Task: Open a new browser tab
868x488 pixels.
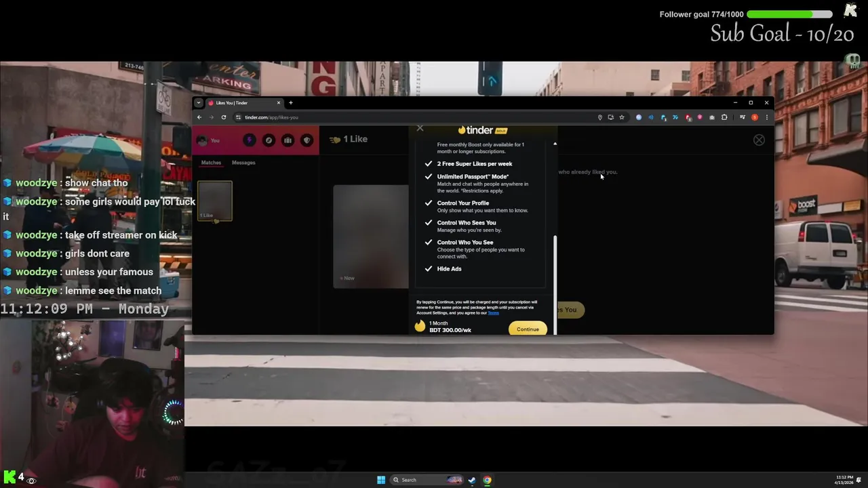Action: (291, 103)
